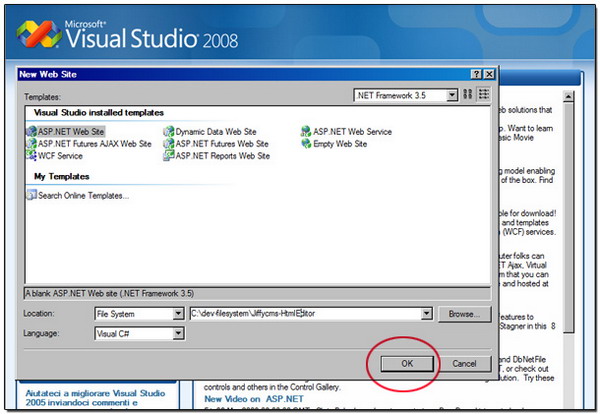Click the start page scrollbar up arrow
This screenshot has width=600, height=414.
click(x=568, y=96)
